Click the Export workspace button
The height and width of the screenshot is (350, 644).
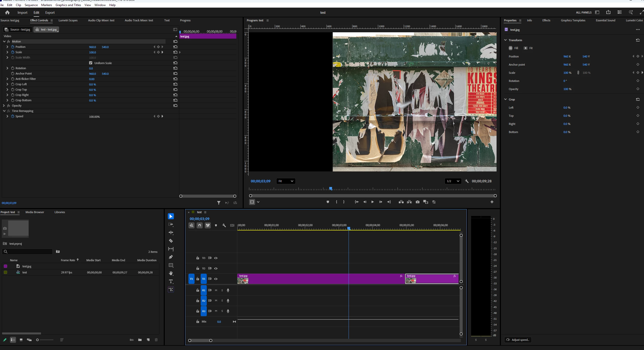pos(50,12)
